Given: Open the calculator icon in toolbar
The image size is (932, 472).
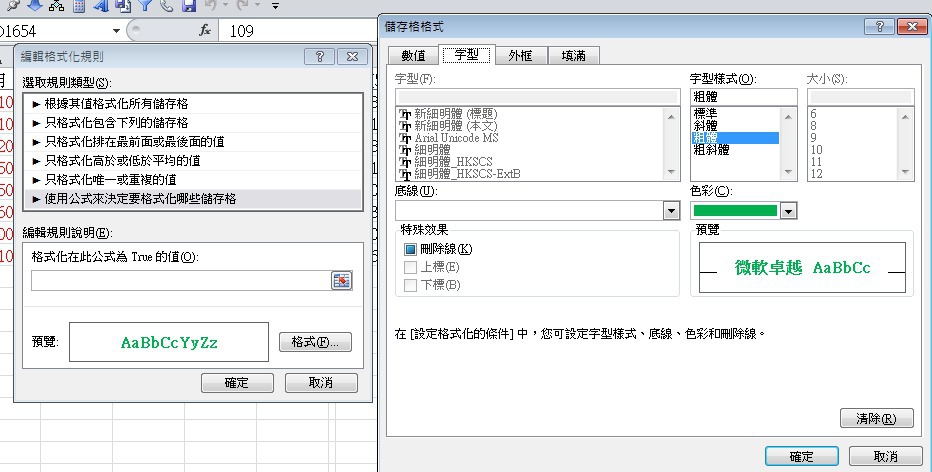Looking at the screenshot, I should point(78,5).
